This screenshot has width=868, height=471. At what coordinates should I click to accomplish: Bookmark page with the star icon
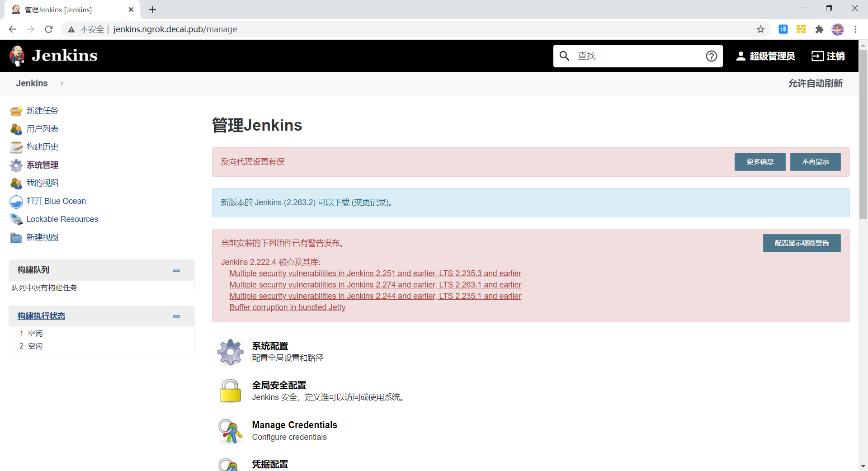tap(760, 29)
